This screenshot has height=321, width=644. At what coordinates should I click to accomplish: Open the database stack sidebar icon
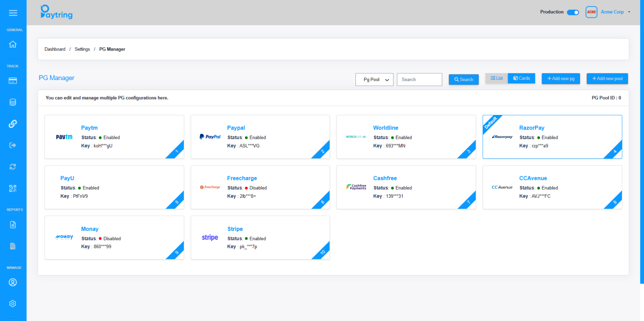13,102
